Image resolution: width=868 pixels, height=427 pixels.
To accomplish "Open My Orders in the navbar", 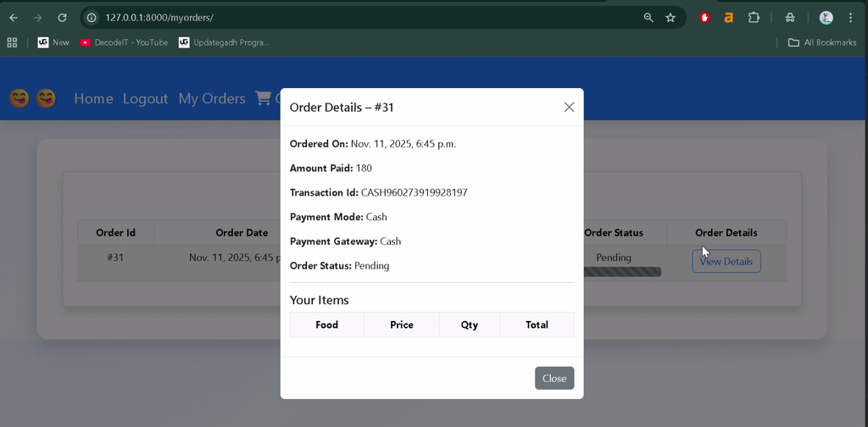I will click(212, 98).
